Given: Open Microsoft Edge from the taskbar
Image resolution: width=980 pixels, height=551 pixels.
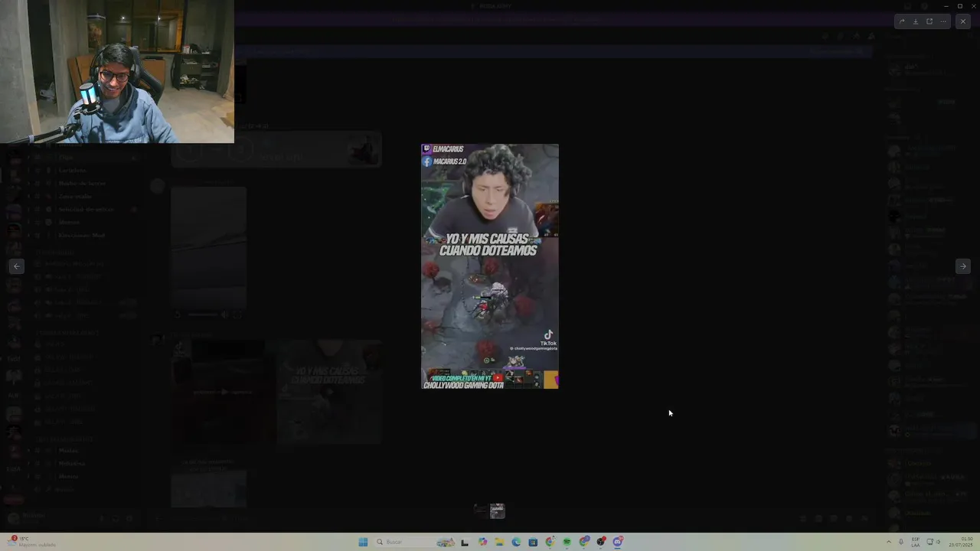Looking at the screenshot, I should pos(516,542).
